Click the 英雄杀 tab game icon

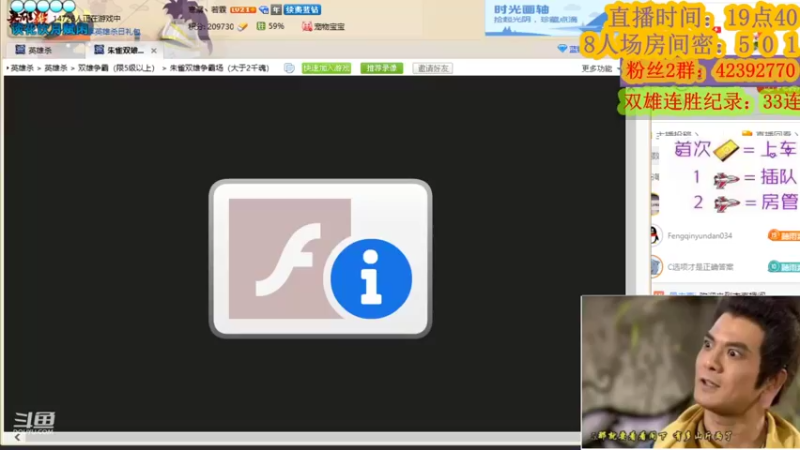(20, 49)
